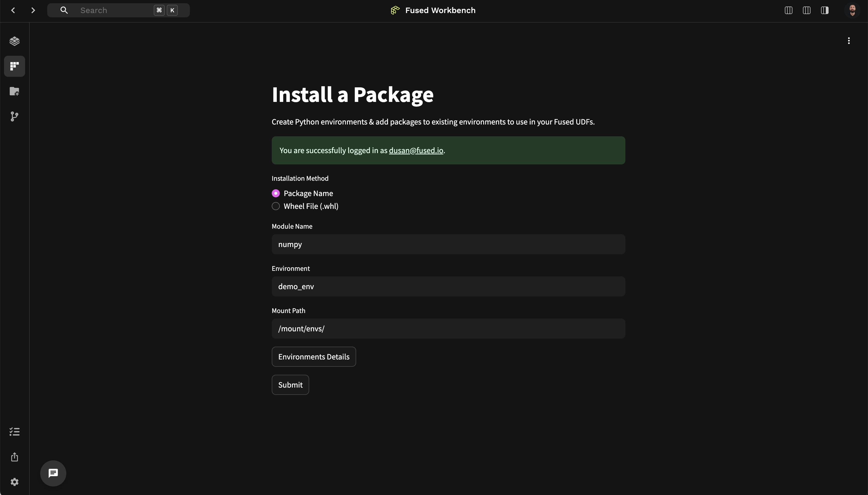Select the Wheel File (.whl) radio option

click(x=276, y=206)
